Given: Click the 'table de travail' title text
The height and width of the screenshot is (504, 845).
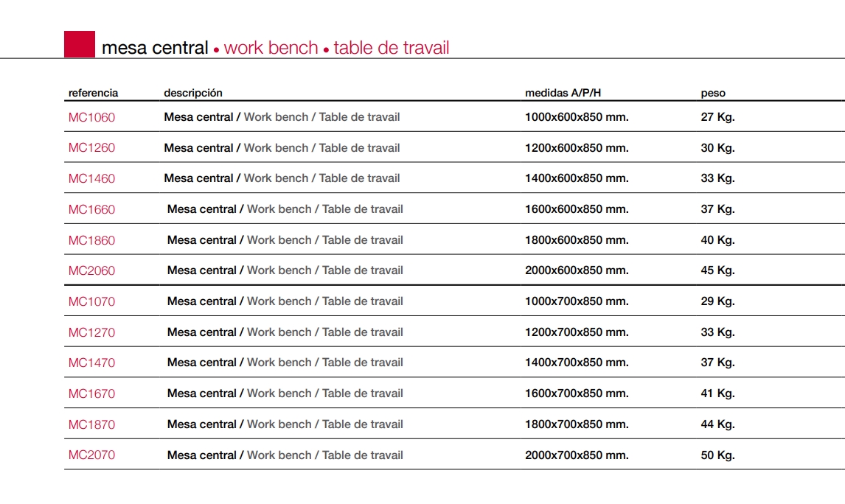Looking at the screenshot, I should pos(391,49).
